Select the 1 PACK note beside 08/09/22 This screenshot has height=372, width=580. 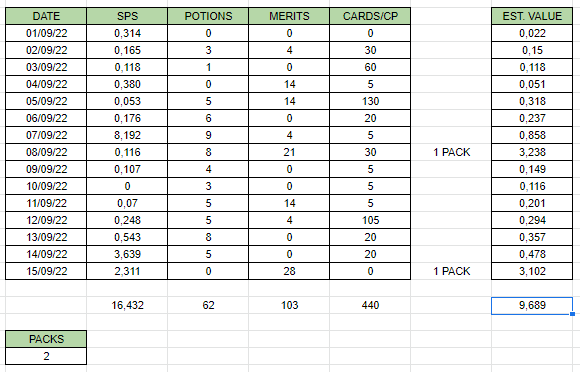[451, 152]
